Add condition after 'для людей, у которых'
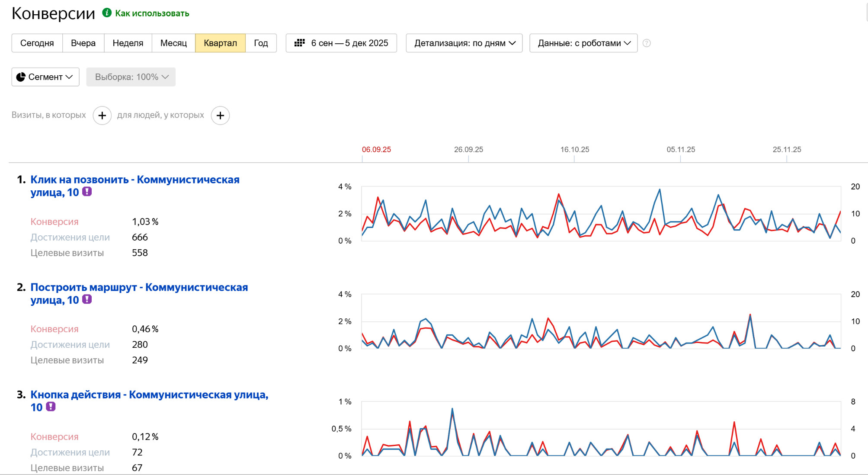Screen dimensions: 868x475 [x=220, y=116]
